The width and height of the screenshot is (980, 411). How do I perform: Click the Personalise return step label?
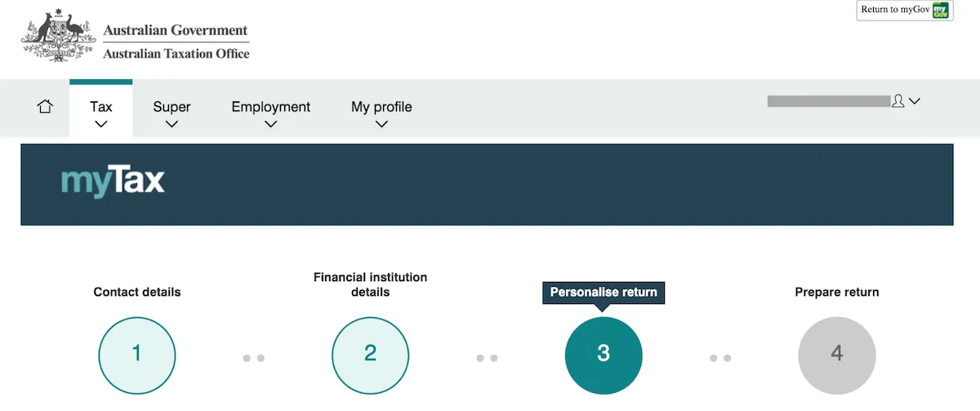(x=604, y=293)
